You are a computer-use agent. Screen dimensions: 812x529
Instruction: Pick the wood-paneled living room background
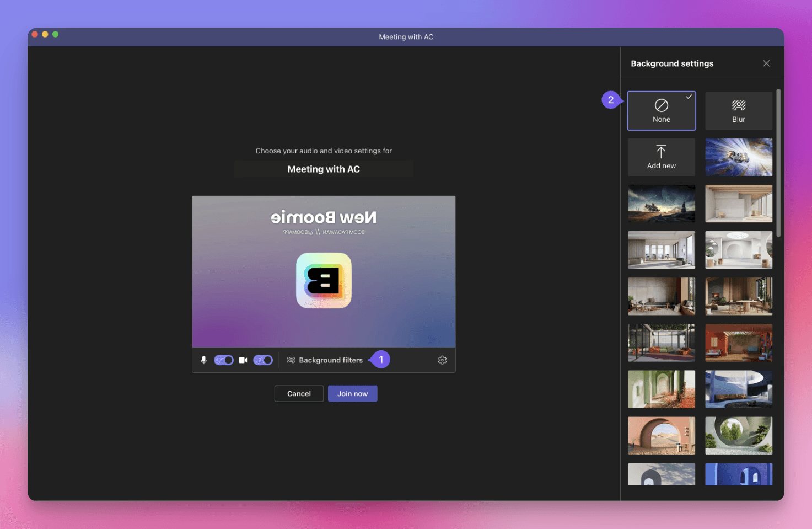tap(662, 296)
